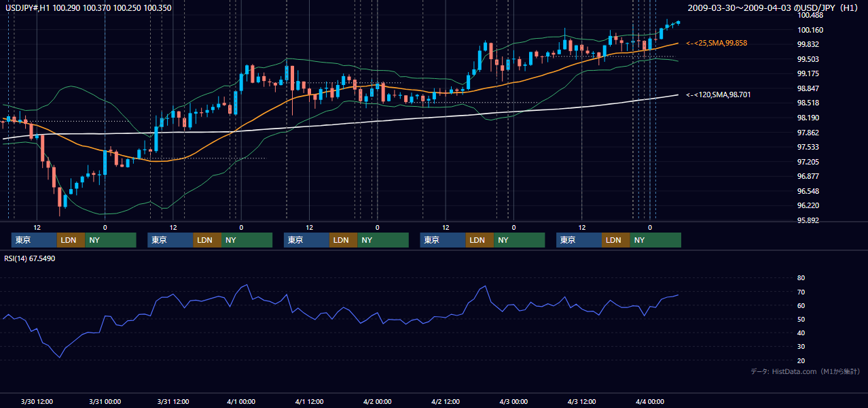
Task: Click the 3/31 12:00 time axis label
Action: pos(173,401)
